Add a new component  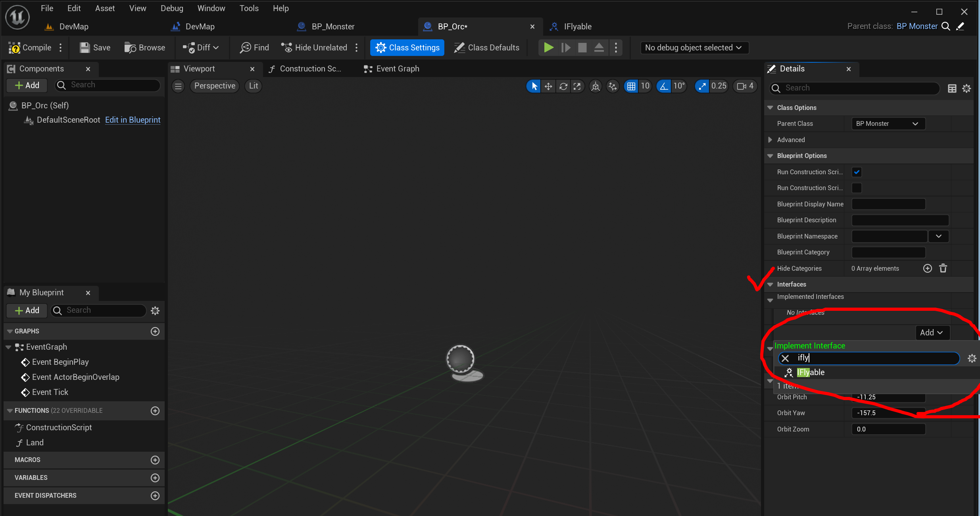click(27, 85)
